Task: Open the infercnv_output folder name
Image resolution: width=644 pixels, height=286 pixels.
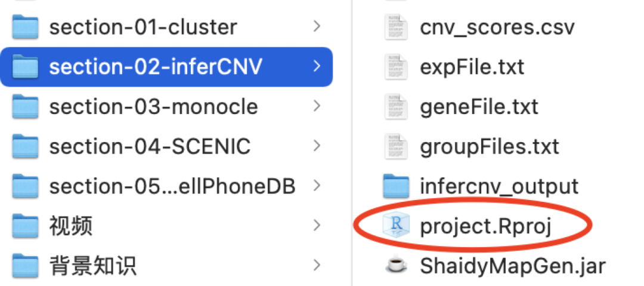Action: [x=499, y=186]
